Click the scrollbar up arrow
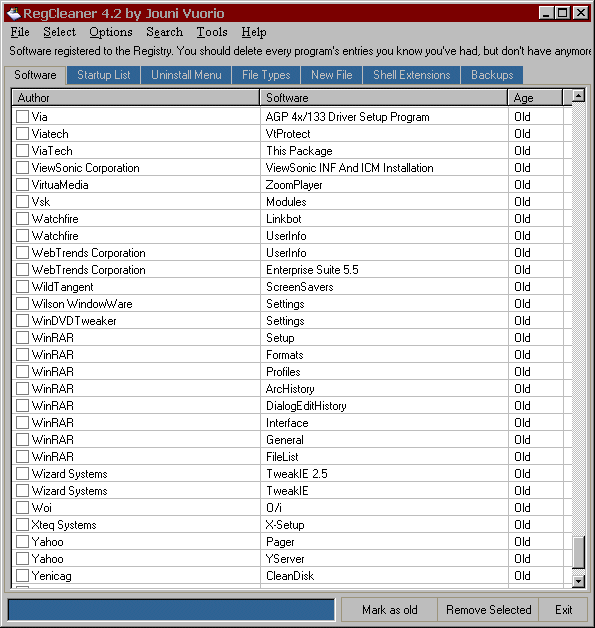This screenshot has height=628, width=595. click(578, 96)
